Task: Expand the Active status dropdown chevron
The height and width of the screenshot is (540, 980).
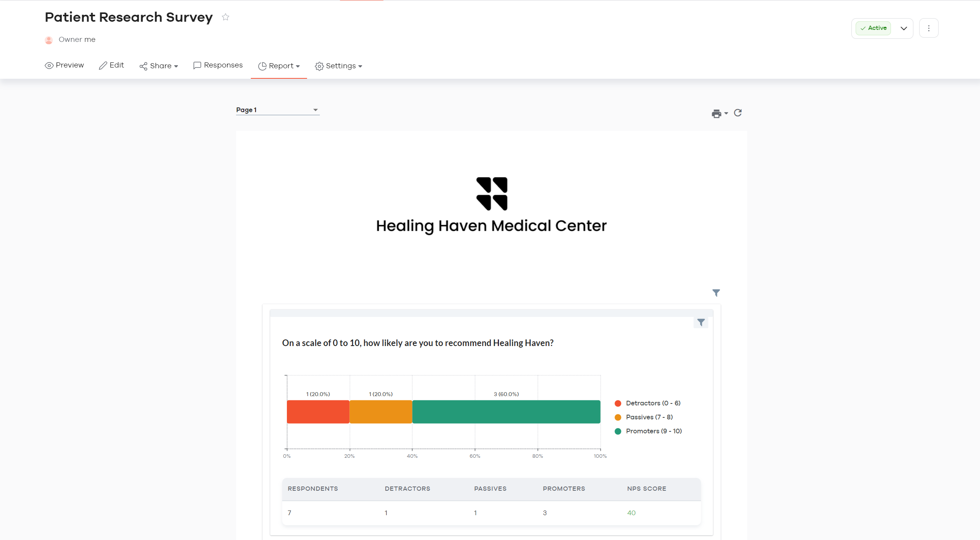Action: [904, 28]
